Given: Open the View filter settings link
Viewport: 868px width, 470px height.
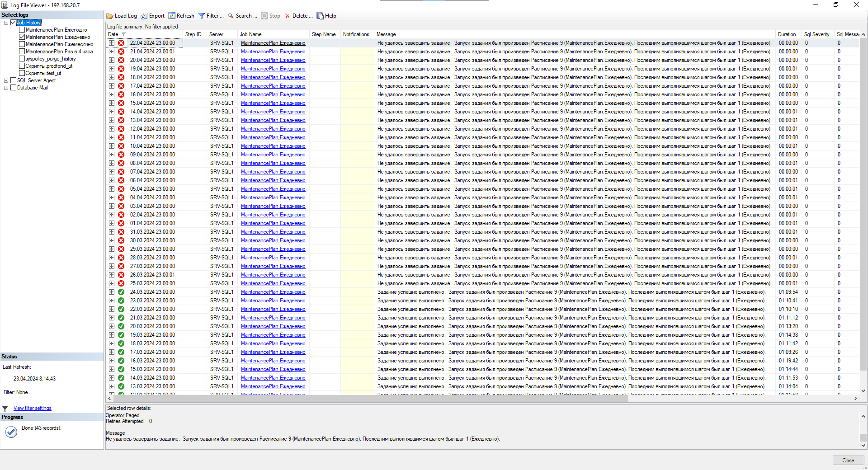Looking at the screenshot, I should 32,408.
